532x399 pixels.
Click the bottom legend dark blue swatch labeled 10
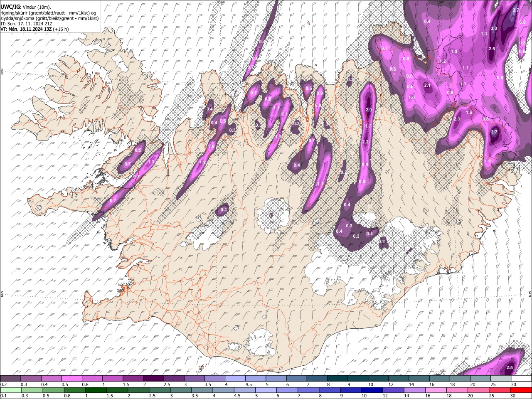pyautogui.click(x=372, y=390)
